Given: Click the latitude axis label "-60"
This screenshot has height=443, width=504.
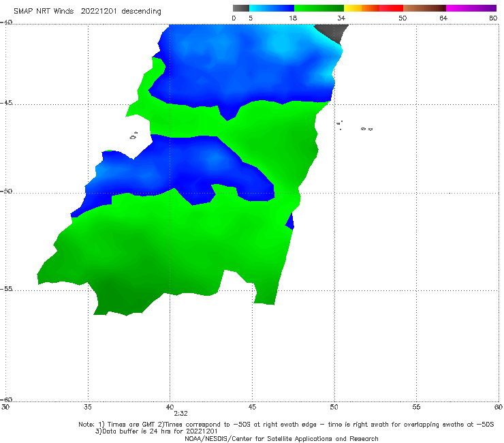Looking at the screenshot, I should point(6,399).
